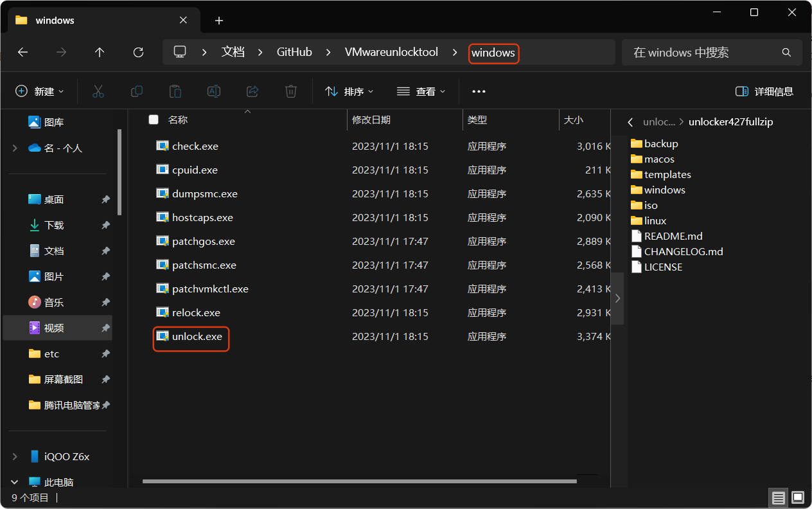Open the 查看 view options dropdown

(x=421, y=91)
